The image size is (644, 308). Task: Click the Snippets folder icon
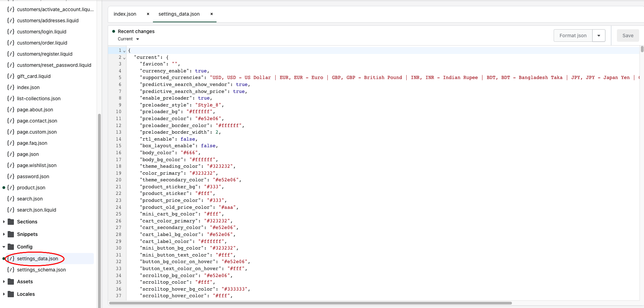pos(11,234)
